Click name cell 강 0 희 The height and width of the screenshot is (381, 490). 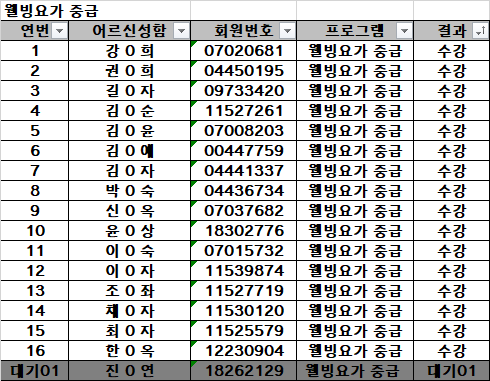point(130,51)
